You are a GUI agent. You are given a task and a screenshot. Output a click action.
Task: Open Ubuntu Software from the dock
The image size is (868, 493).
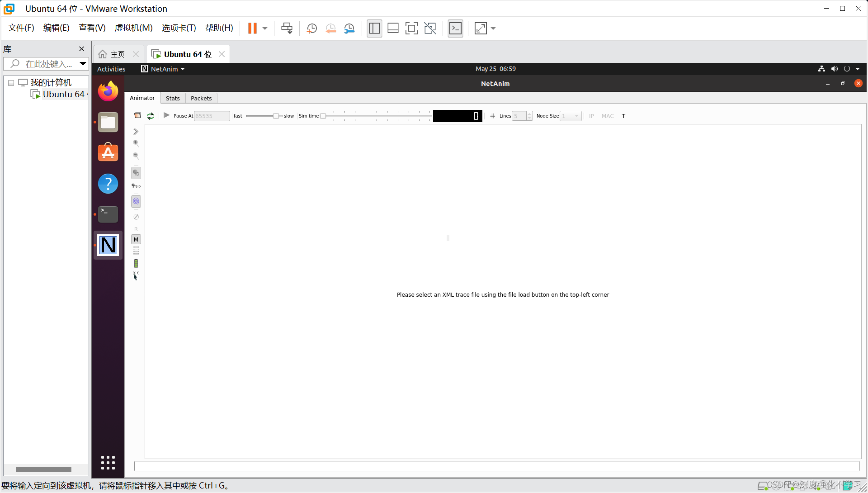point(108,153)
